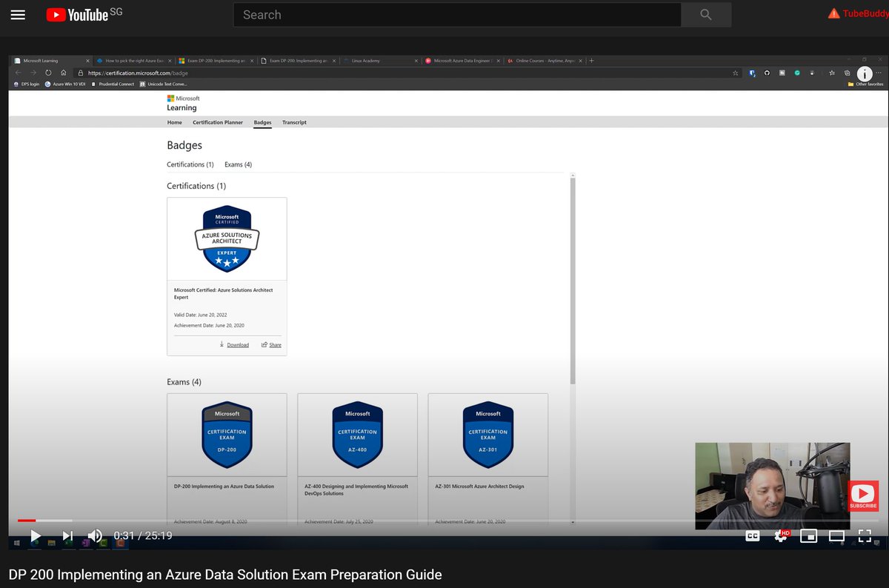Open the Windows Start button in taskbar

16,543
